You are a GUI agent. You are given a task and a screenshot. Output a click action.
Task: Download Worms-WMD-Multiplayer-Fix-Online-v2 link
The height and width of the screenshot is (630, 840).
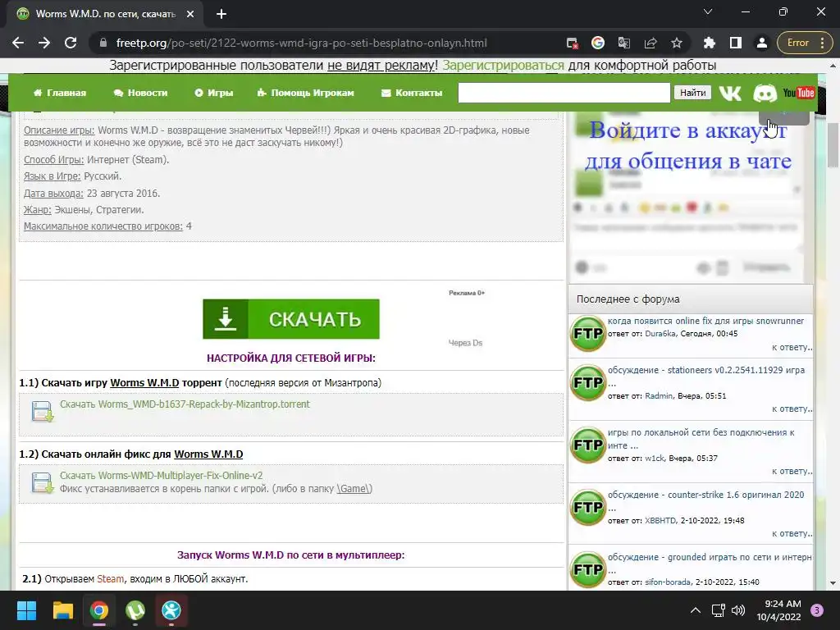click(x=162, y=475)
